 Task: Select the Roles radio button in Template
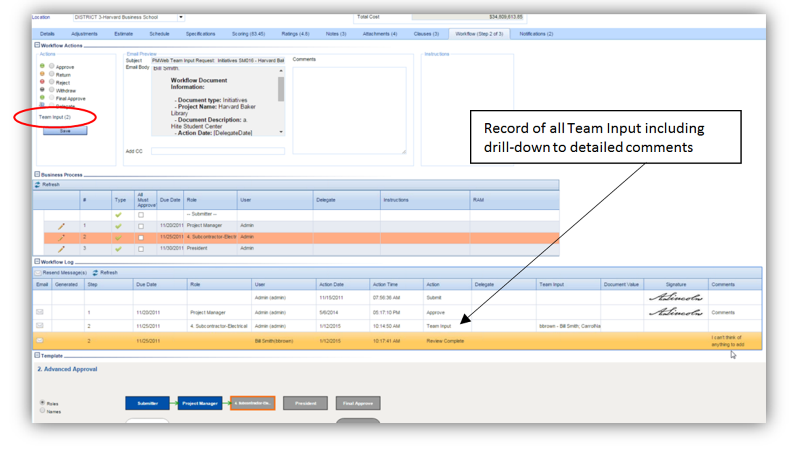point(42,403)
